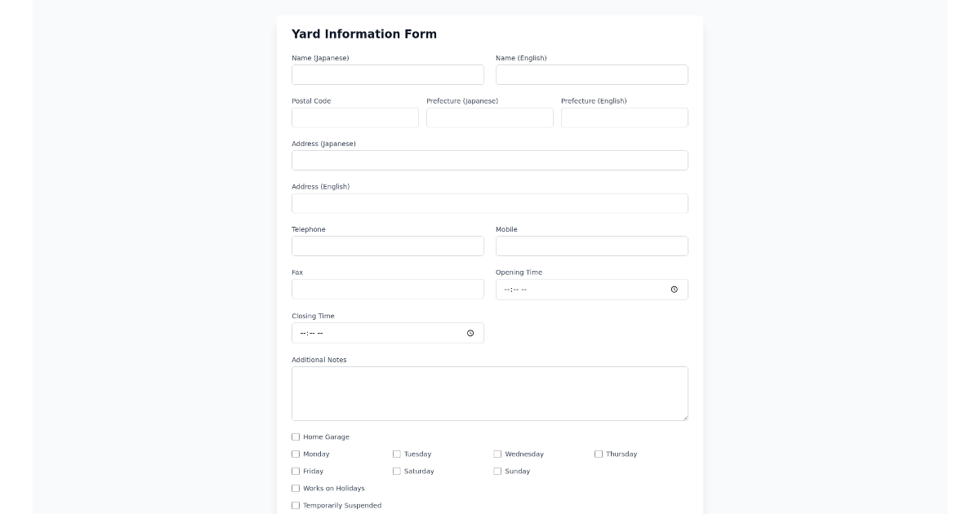Click the Telephone input field

(x=388, y=246)
